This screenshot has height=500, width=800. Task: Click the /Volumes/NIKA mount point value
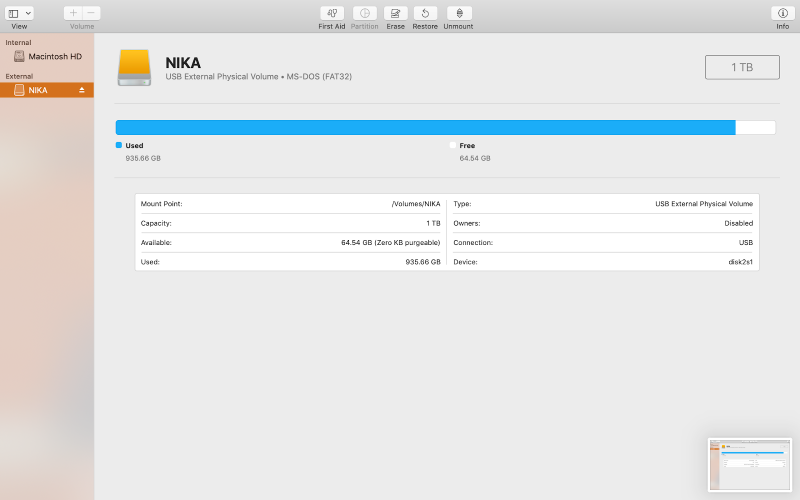416,204
